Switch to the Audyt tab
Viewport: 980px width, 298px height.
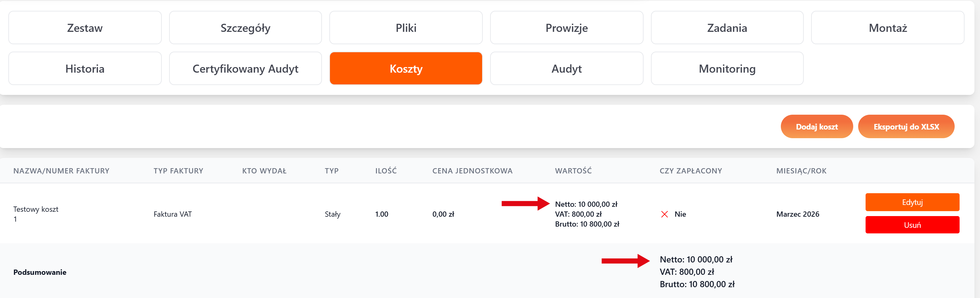pos(567,69)
